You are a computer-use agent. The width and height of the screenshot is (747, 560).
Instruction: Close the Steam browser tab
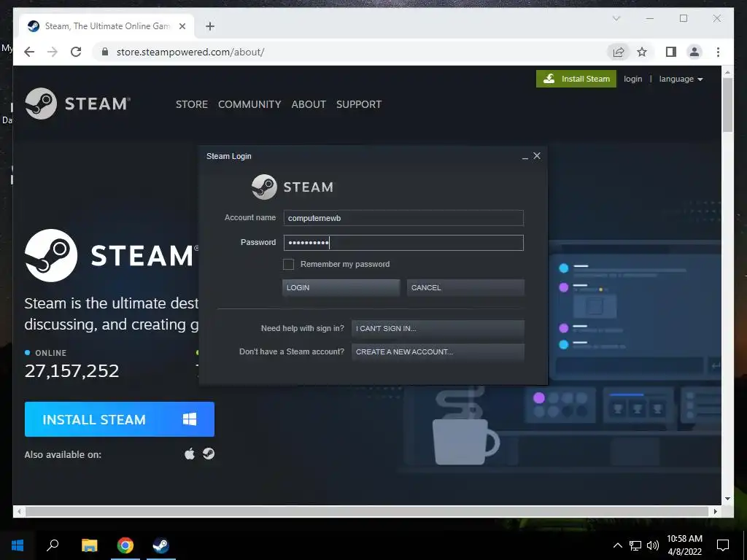click(x=182, y=26)
